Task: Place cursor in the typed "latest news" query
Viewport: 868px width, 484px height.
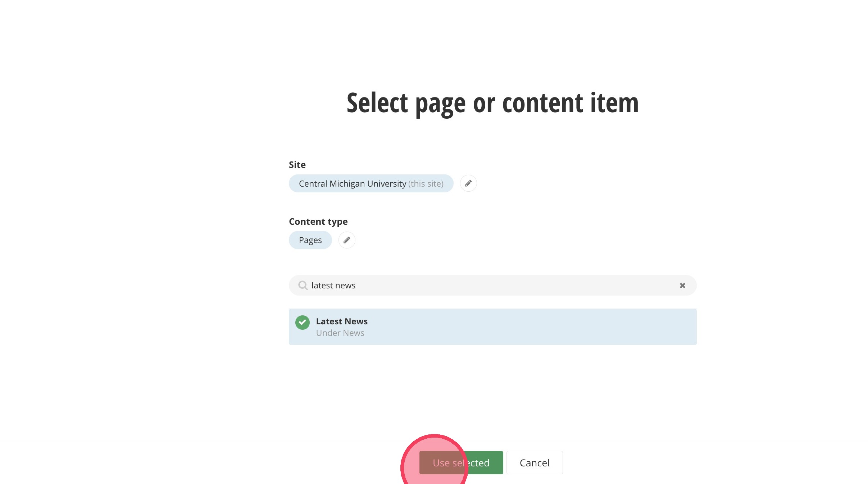Action: 333,286
